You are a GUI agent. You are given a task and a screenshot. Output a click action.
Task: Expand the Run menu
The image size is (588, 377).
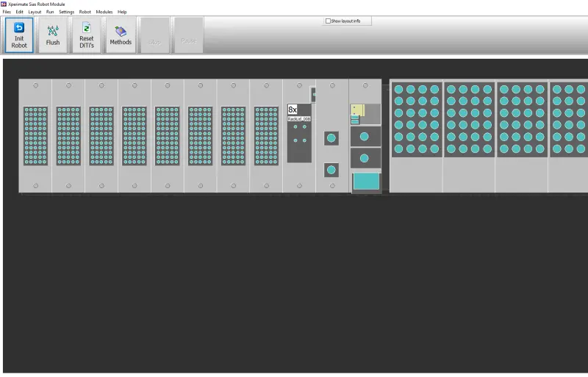(50, 12)
